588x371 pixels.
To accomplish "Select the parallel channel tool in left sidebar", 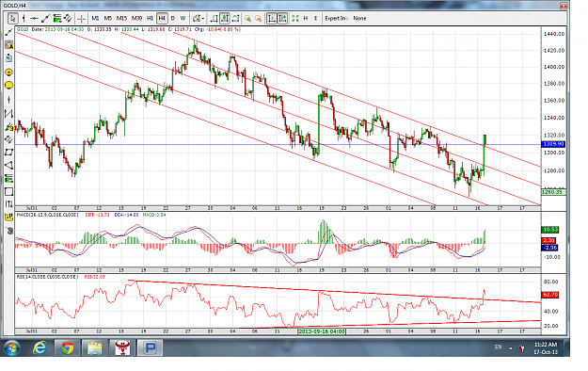I will [x=9, y=139].
